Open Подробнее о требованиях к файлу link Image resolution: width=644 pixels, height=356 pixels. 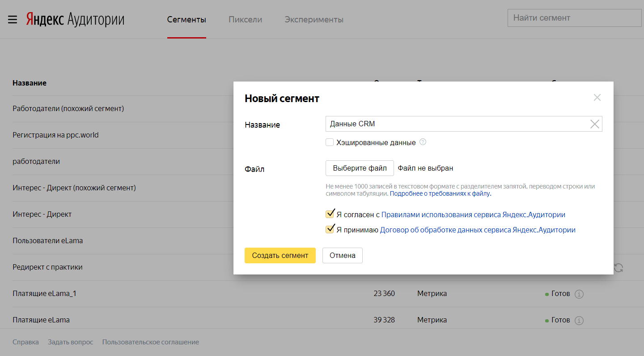[440, 194]
